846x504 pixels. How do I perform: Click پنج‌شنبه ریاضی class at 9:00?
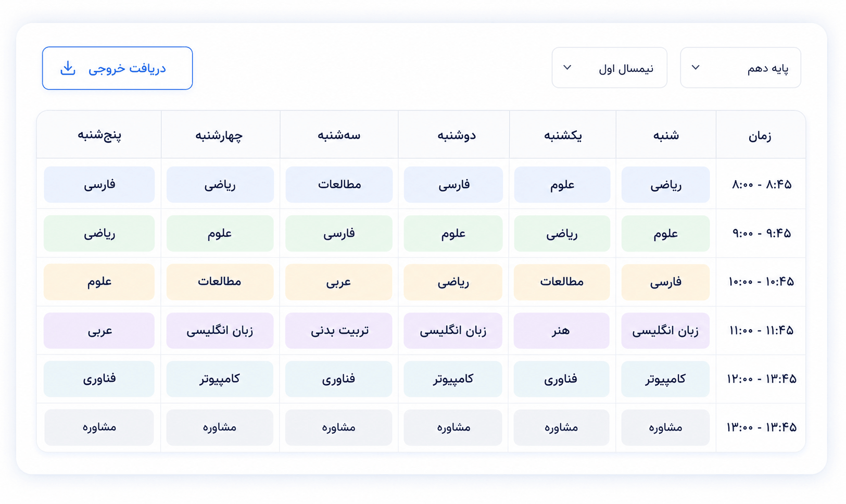99,234
